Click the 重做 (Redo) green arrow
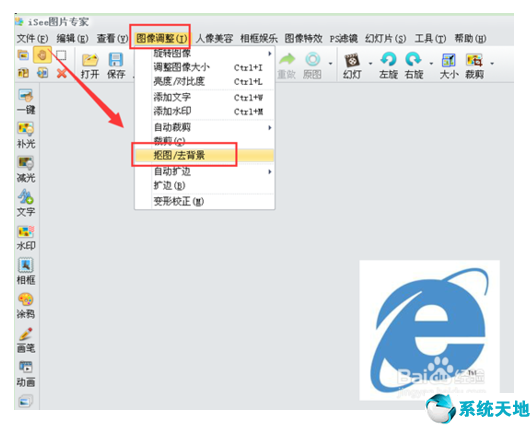 (287, 60)
